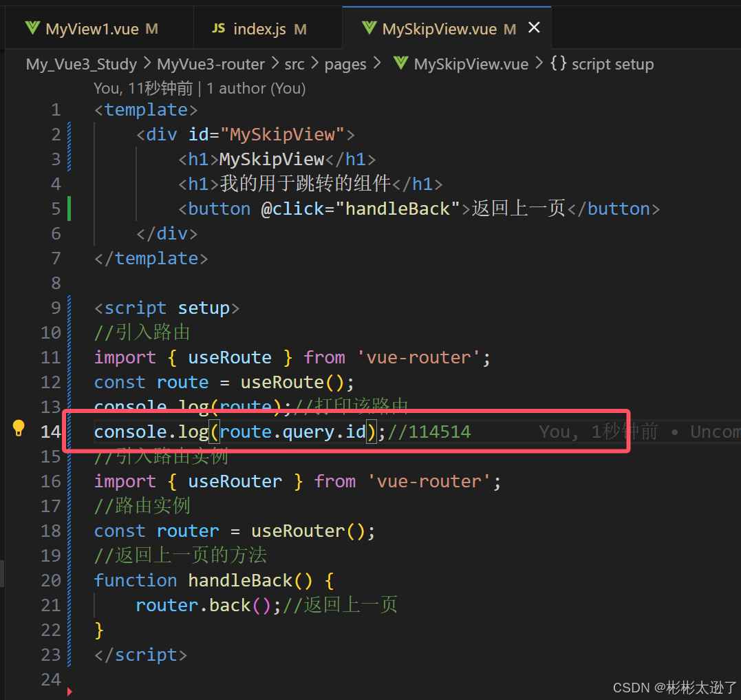Screen dimensions: 741x700
Task: Open the MySkipView.vue breadcrumb item
Action: coord(471,64)
